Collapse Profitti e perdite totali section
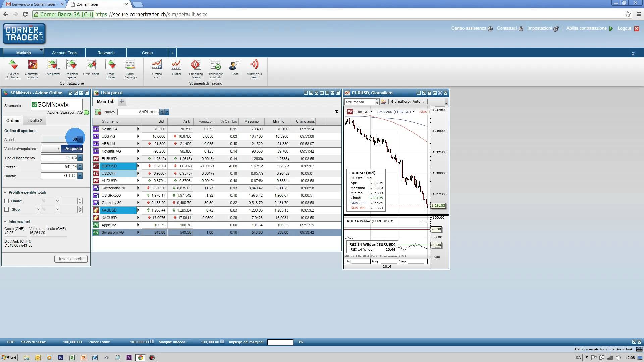Screen dimensions: 644x362 [5, 192]
